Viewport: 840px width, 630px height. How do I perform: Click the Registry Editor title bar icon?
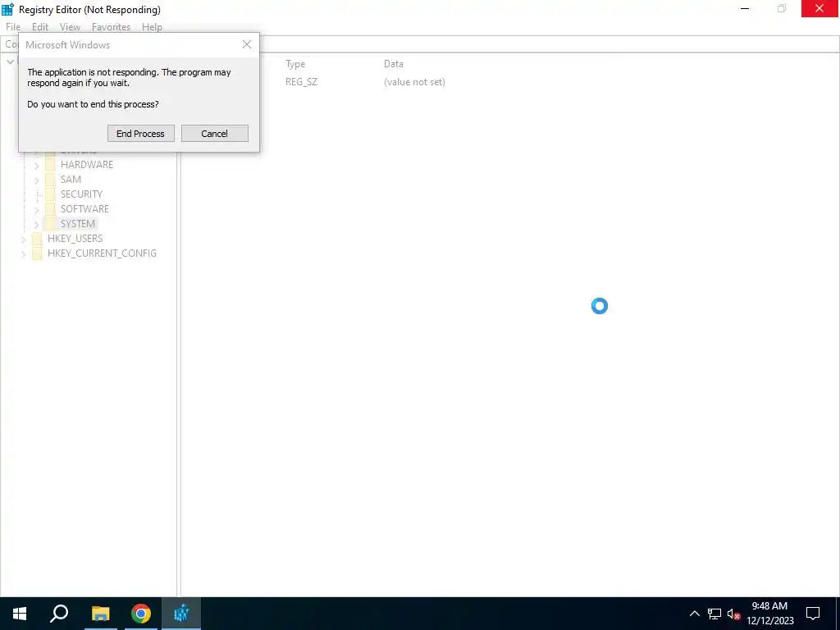coord(7,9)
